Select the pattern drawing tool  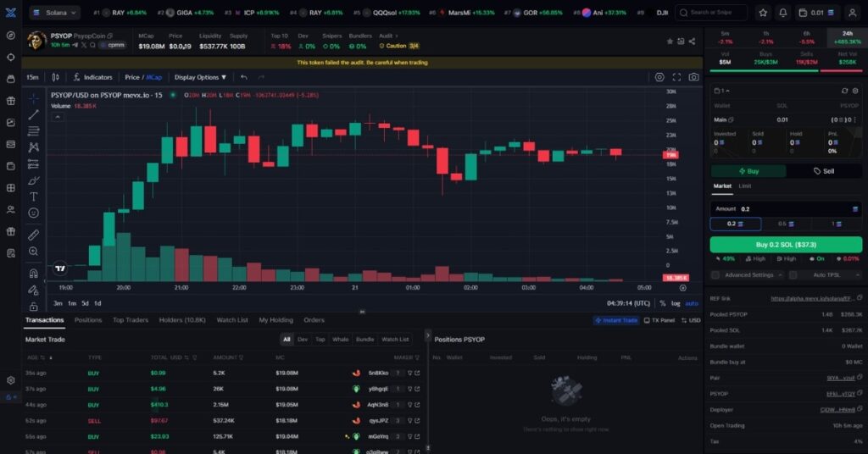34,147
